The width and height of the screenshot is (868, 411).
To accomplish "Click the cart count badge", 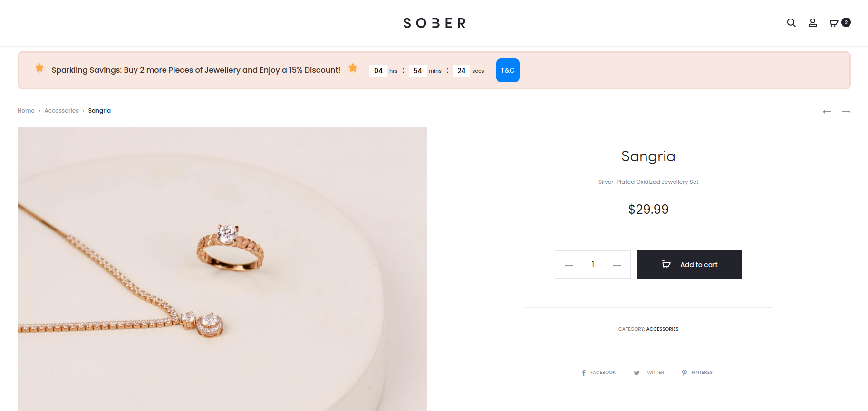I will [846, 22].
